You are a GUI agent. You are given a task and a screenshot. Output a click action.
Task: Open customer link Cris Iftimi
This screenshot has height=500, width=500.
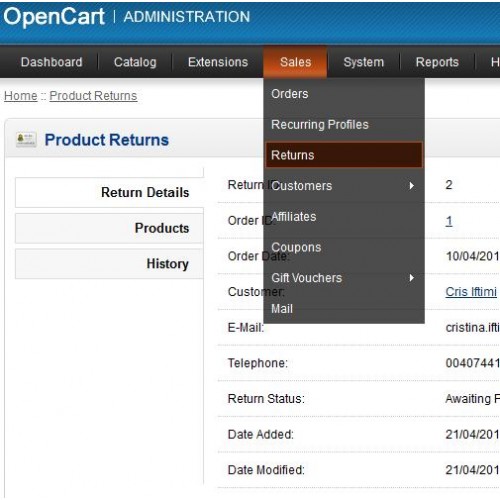[x=471, y=292]
